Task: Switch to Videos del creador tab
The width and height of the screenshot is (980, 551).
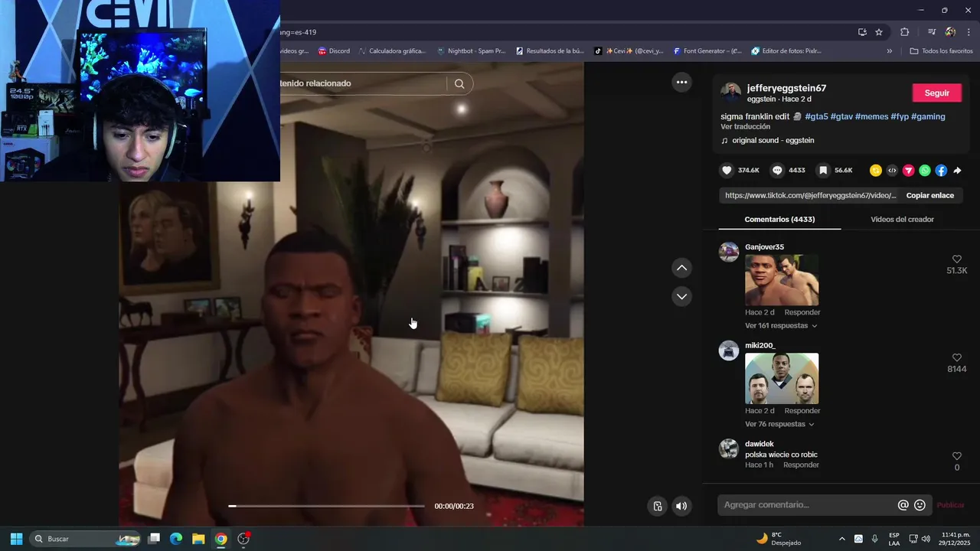Action: click(902, 220)
